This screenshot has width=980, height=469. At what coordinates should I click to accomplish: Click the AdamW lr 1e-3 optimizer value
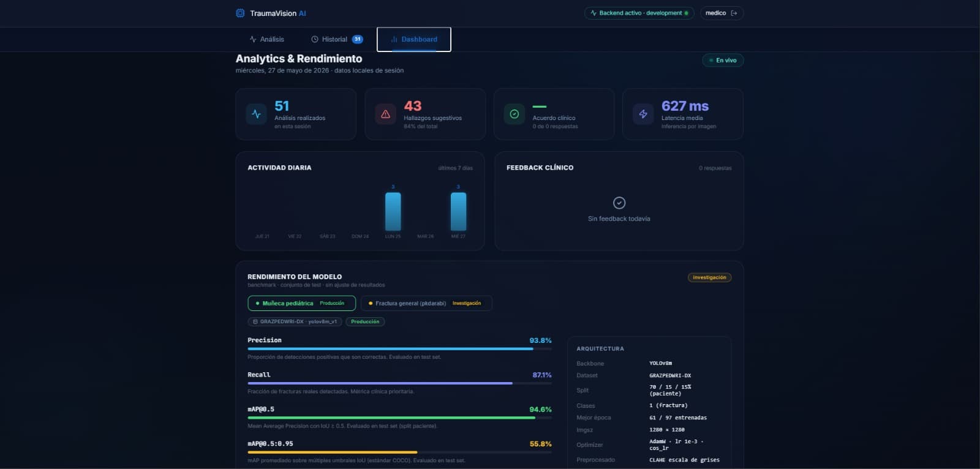pos(676,445)
